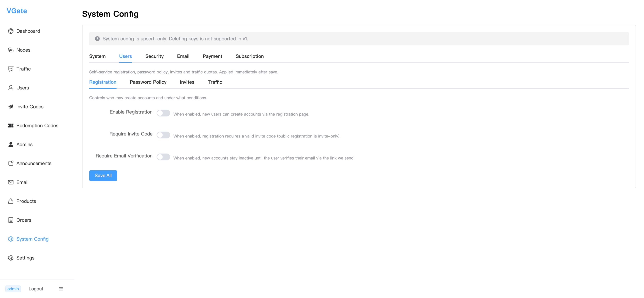This screenshot has width=644, height=298.
Task: Toggle Require Email Verification switch
Action: (x=163, y=157)
